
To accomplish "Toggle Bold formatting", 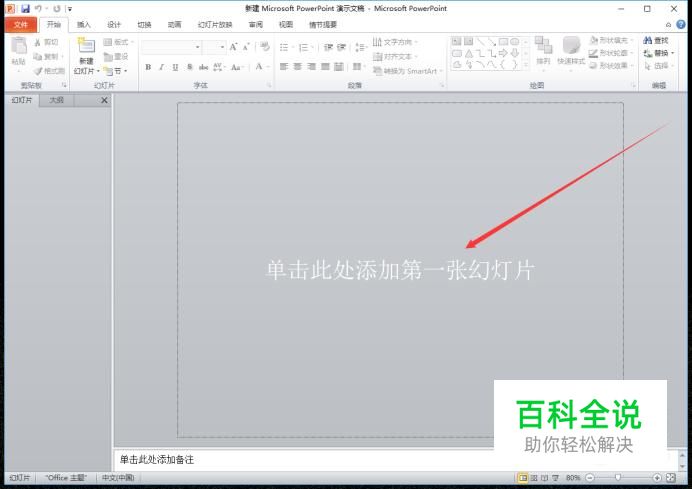I will pos(148,67).
